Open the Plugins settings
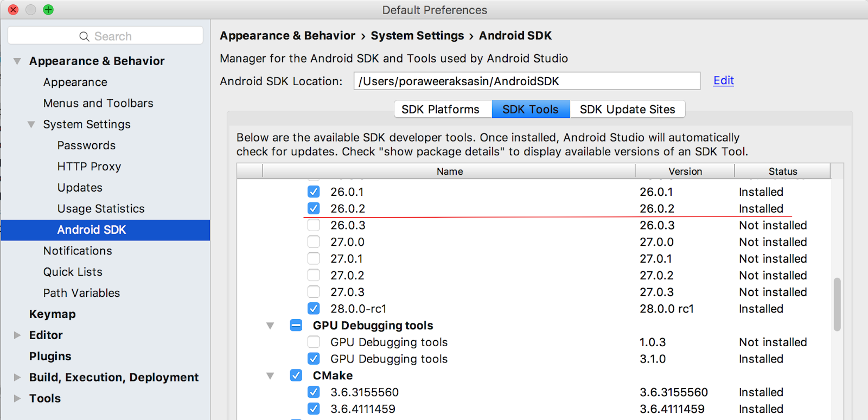868x420 pixels. click(50, 357)
